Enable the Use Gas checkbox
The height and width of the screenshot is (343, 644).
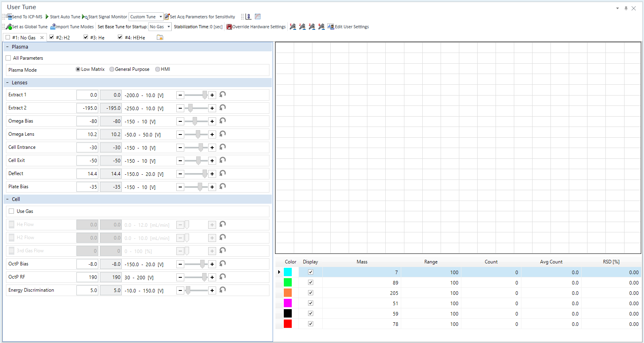(x=12, y=211)
